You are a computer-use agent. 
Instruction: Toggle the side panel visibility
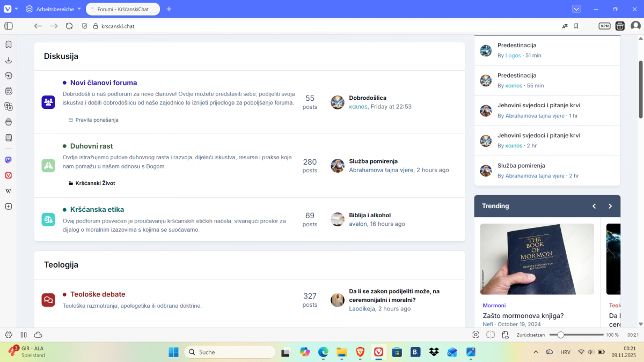9,26
